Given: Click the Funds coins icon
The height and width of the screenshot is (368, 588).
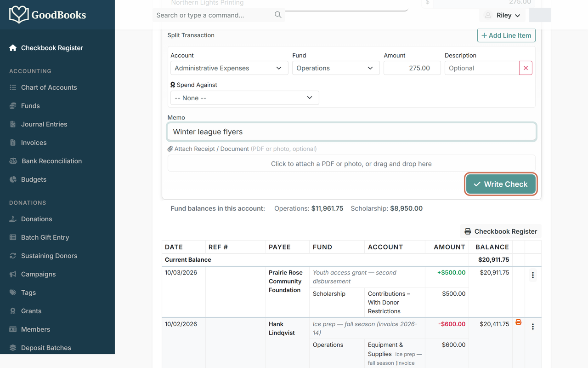Looking at the screenshot, I should point(13,106).
